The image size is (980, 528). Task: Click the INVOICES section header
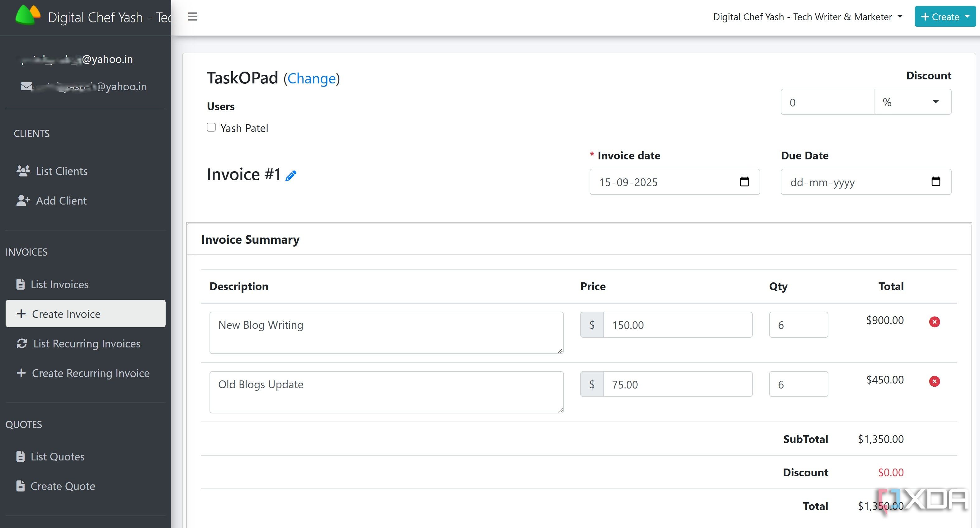[27, 252]
